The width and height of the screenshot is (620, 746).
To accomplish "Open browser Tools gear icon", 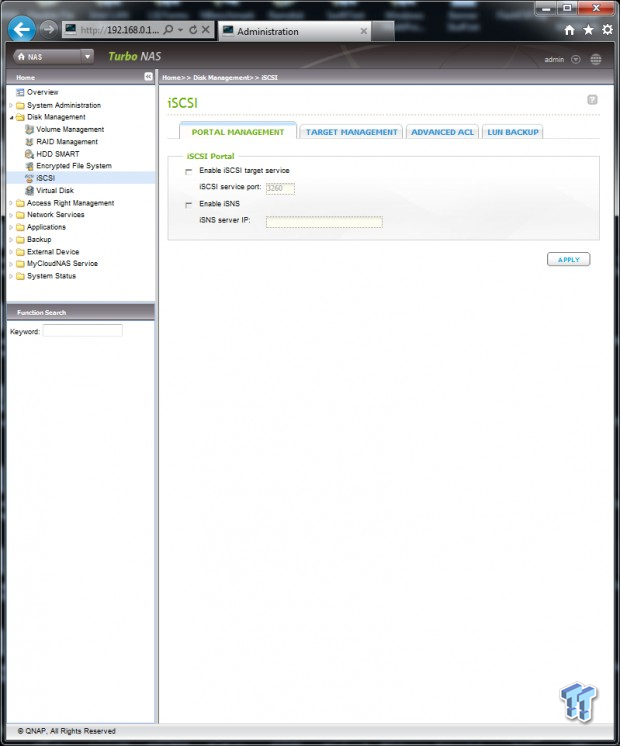I will [607, 30].
